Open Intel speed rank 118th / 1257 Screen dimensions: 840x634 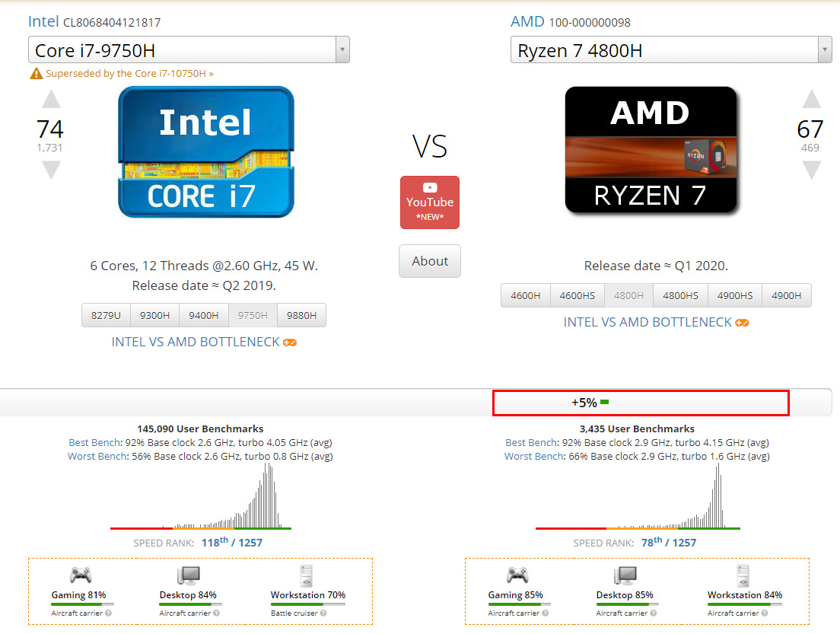coord(232,543)
